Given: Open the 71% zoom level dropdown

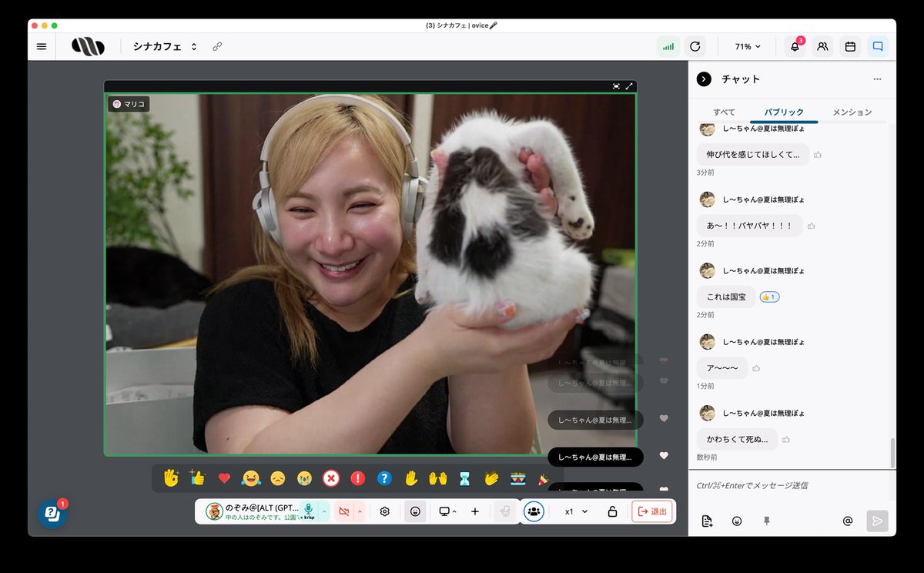Looking at the screenshot, I should pyautogui.click(x=748, y=46).
